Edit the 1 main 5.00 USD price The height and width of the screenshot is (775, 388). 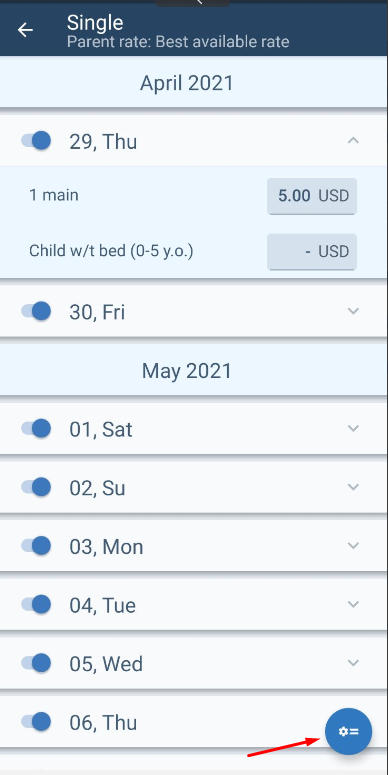click(312, 196)
